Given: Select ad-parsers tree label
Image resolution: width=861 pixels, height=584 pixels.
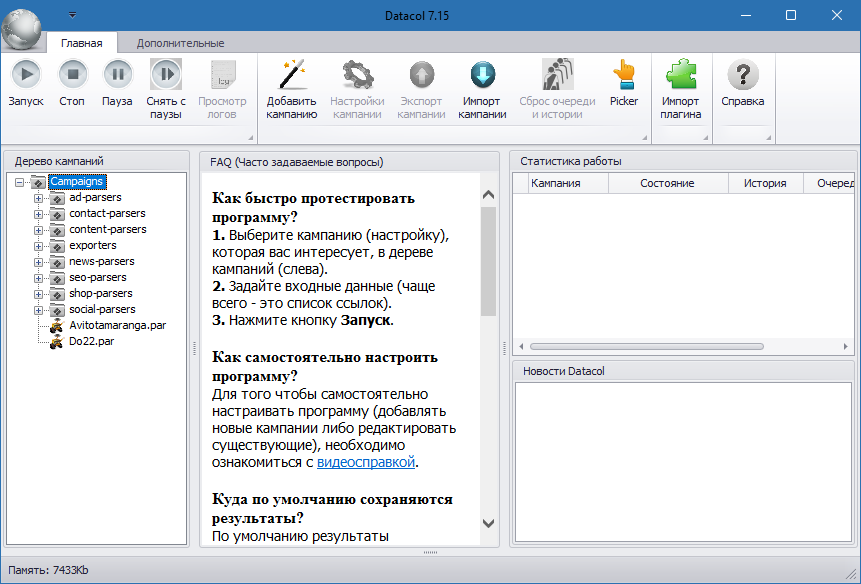Looking at the screenshot, I should point(95,197).
